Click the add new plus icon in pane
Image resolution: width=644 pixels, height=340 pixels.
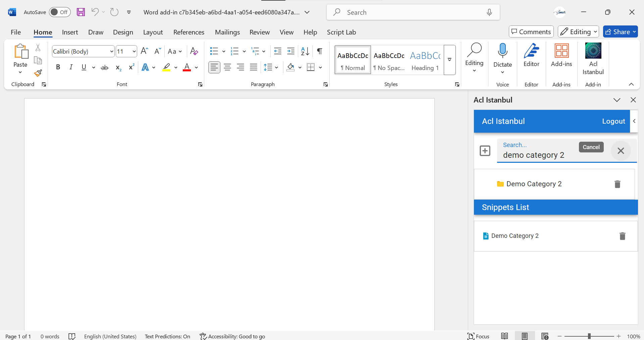click(485, 151)
